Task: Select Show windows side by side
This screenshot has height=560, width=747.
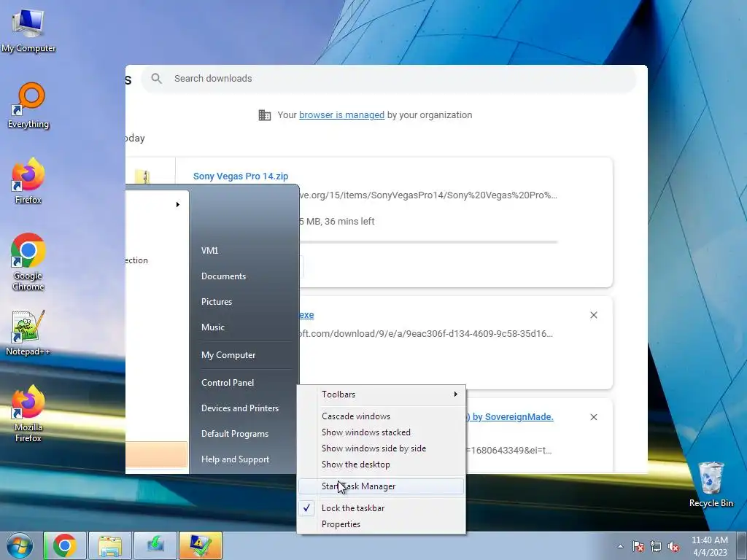Action: [381, 448]
